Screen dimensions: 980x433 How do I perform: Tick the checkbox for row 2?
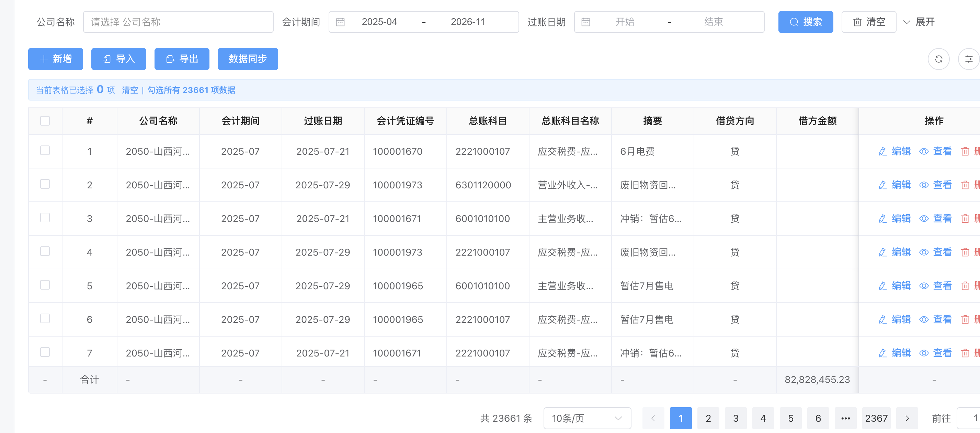(x=45, y=184)
